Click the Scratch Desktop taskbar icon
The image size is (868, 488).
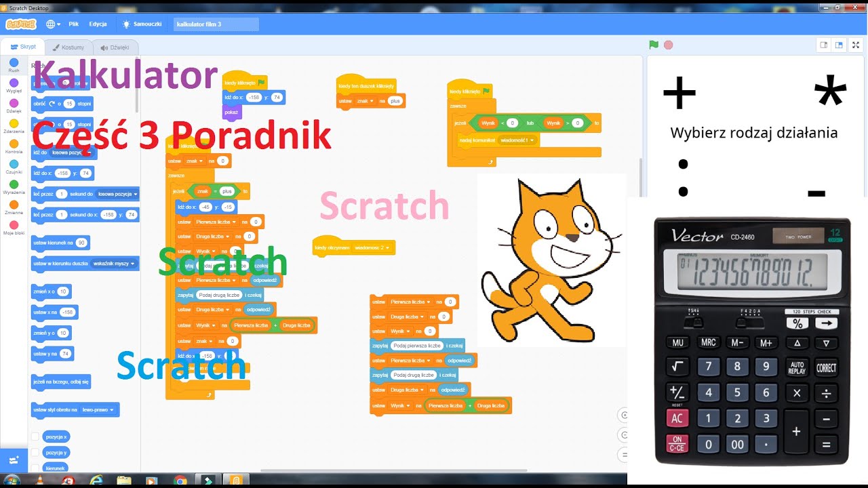click(x=236, y=480)
